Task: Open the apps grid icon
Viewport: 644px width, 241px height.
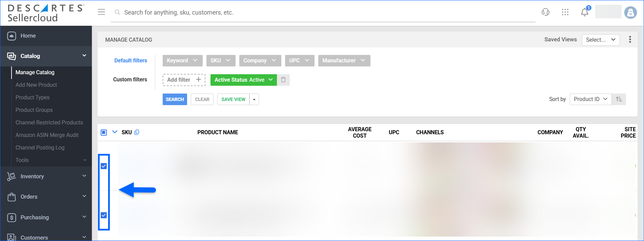Action: [565, 12]
